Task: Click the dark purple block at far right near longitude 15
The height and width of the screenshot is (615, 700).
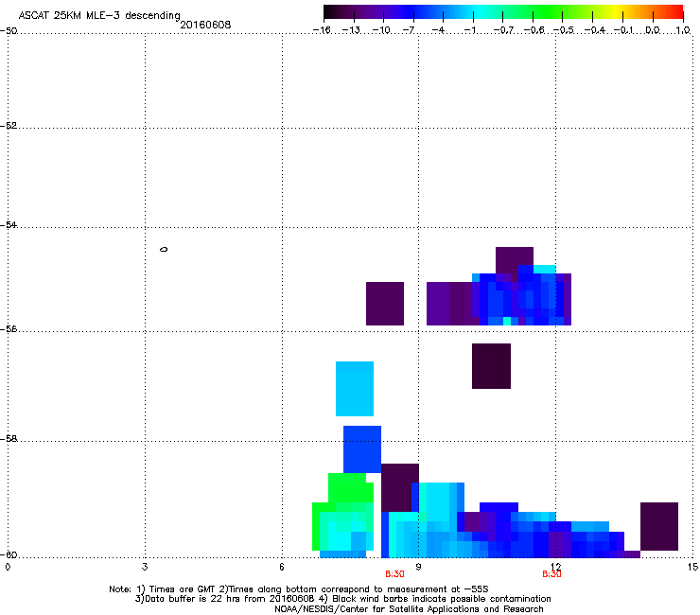Action: [659, 526]
